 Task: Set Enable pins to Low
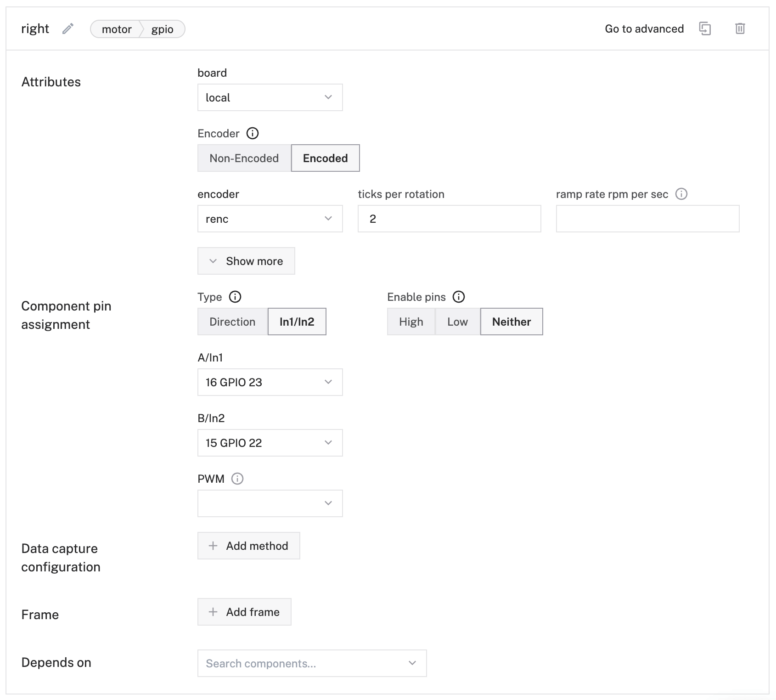pyautogui.click(x=457, y=322)
